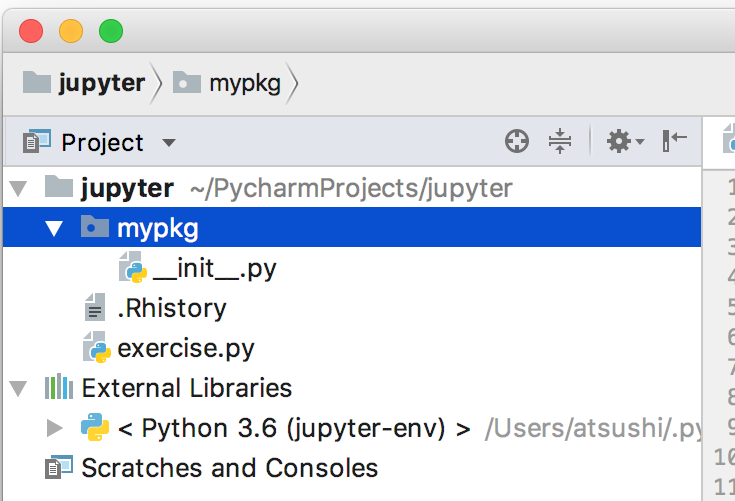This screenshot has width=735, height=501.
Task: Click mypkg in the breadcrumb bar
Action: [x=246, y=83]
